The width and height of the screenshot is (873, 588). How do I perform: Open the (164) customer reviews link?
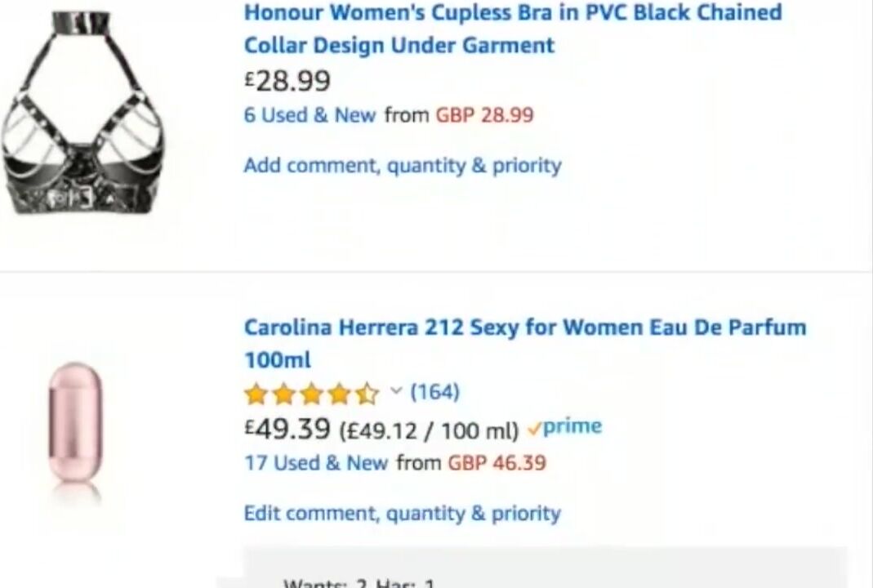(434, 392)
